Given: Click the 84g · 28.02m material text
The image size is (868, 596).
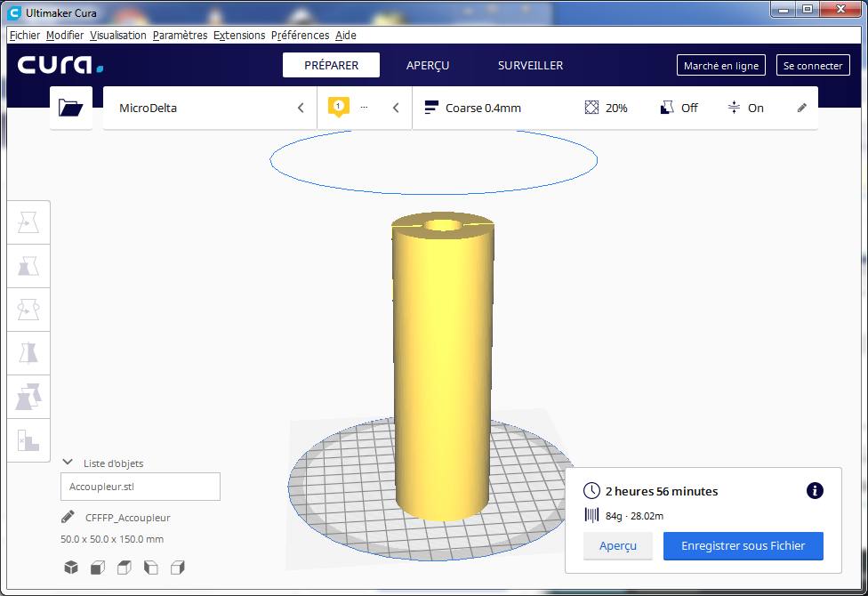Looking at the screenshot, I should tap(634, 516).
